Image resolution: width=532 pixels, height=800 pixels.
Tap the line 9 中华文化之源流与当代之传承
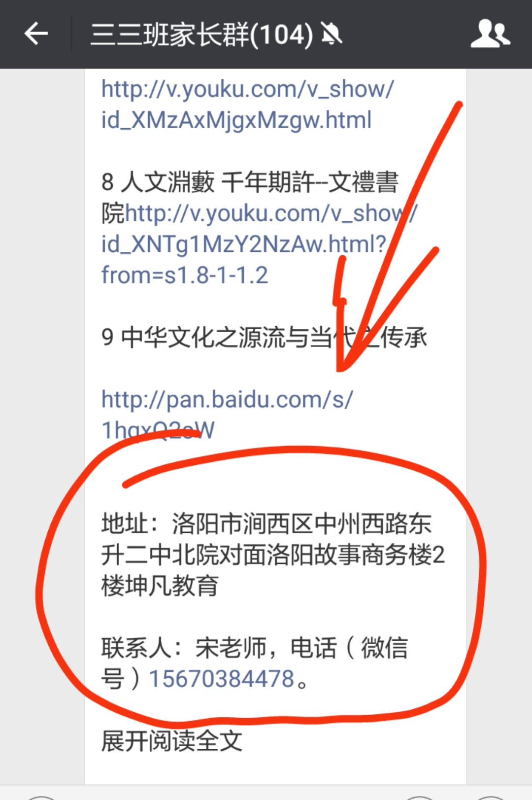pyautogui.click(x=264, y=337)
